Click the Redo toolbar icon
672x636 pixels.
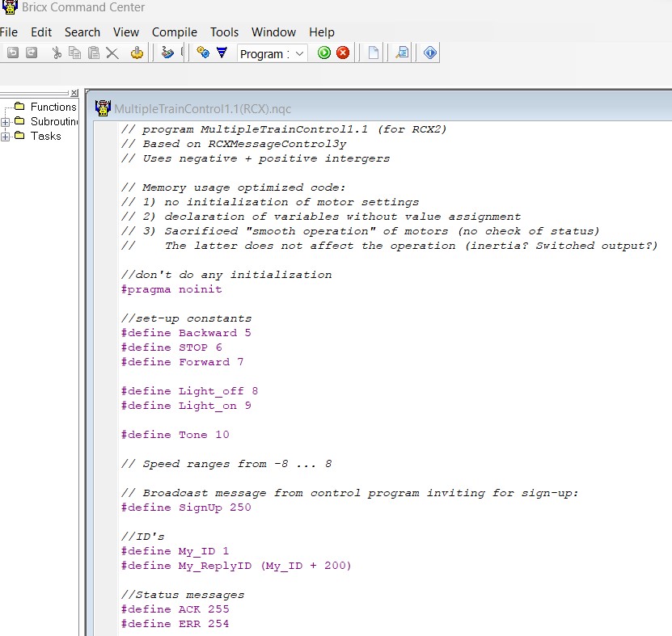[32, 53]
